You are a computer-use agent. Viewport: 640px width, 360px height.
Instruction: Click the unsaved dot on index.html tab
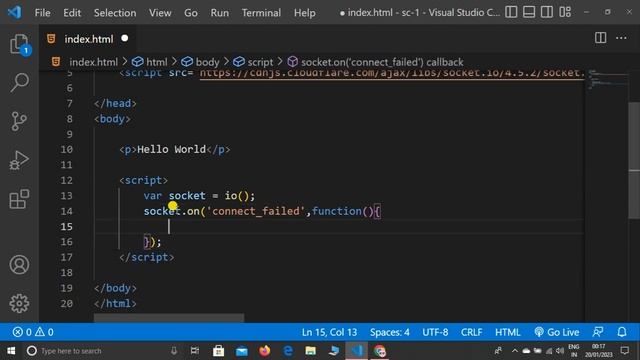click(x=124, y=38)
